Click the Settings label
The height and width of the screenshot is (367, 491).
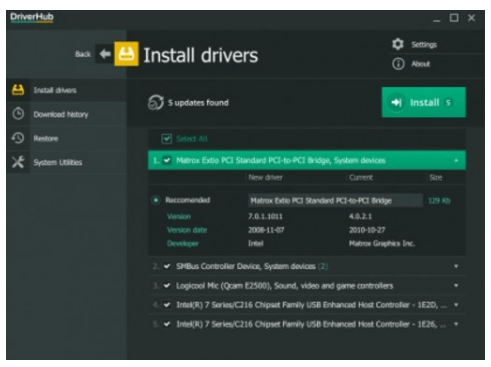(424, 44)
